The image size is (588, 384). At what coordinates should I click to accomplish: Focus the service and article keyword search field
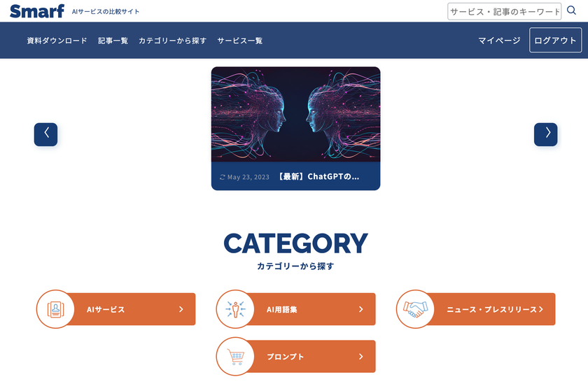(x=505, y=11)
